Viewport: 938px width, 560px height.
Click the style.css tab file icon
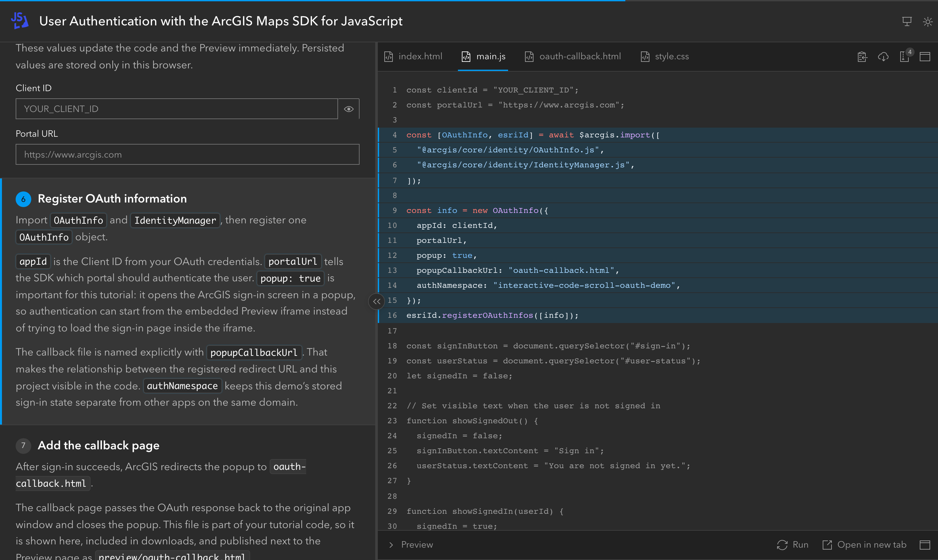point(645,57)
